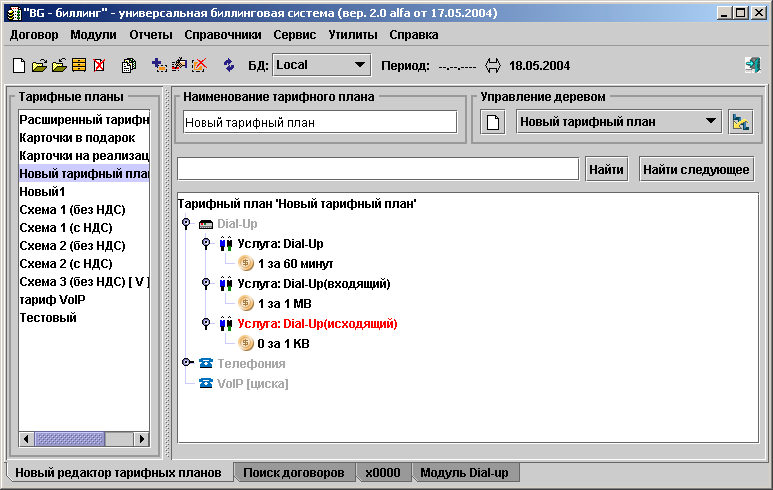Click the new document icon in toolbar
Image resolution: width=773 pixels, height=490 pixels.
click(x=19, y=66)
